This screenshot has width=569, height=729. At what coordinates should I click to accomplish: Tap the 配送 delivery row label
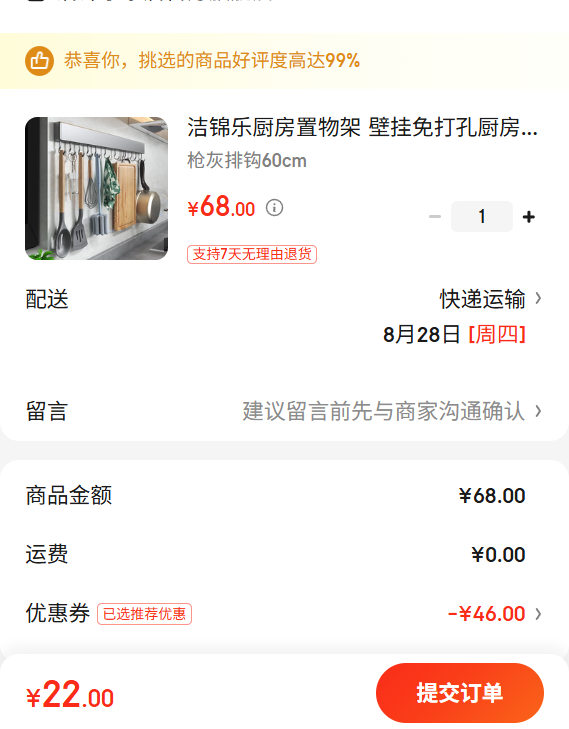47,299
